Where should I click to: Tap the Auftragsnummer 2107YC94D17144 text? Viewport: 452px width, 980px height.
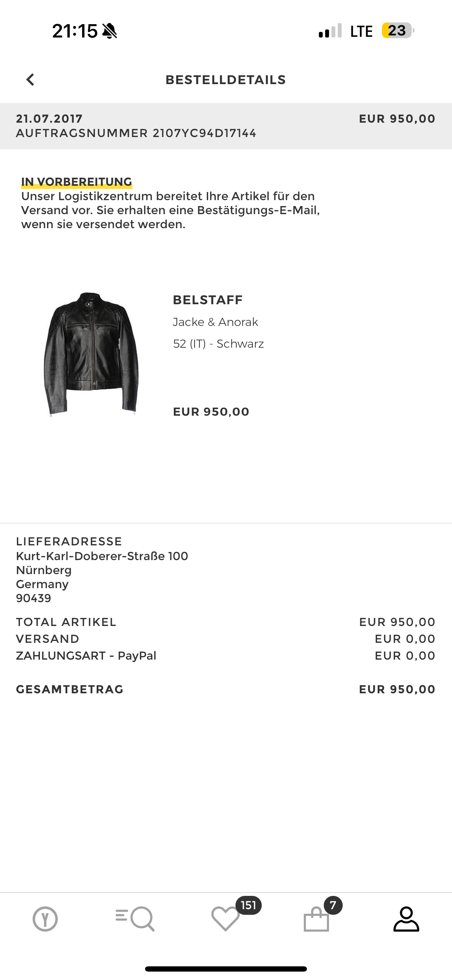[136, 133]
